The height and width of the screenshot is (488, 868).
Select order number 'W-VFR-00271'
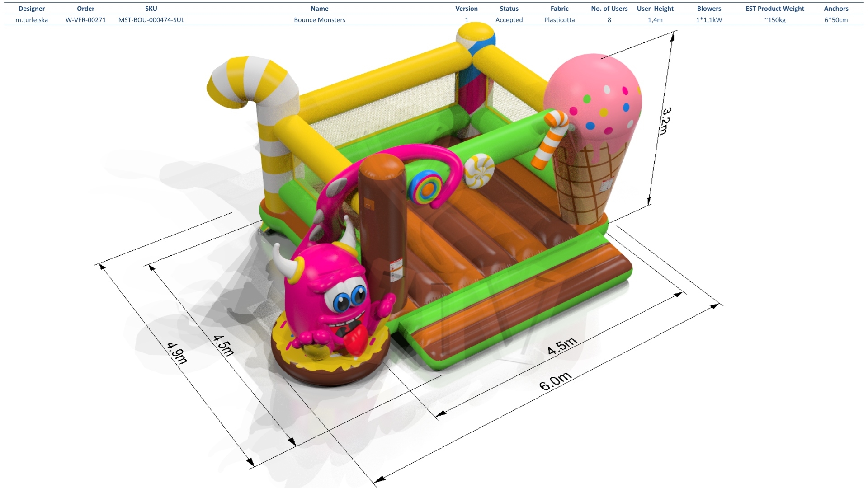point(85,20)
